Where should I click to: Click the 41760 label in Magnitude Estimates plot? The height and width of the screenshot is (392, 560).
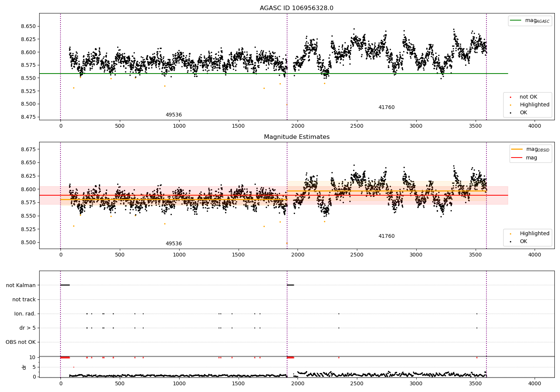[386, 236]
